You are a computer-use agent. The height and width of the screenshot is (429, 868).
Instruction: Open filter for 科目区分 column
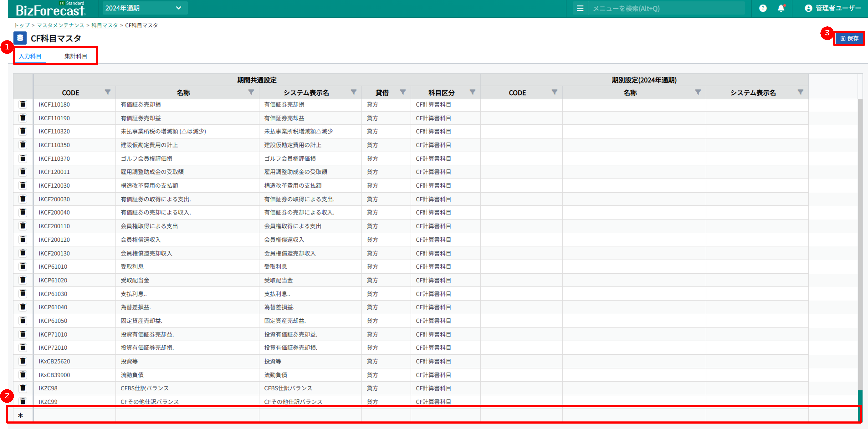472,92
